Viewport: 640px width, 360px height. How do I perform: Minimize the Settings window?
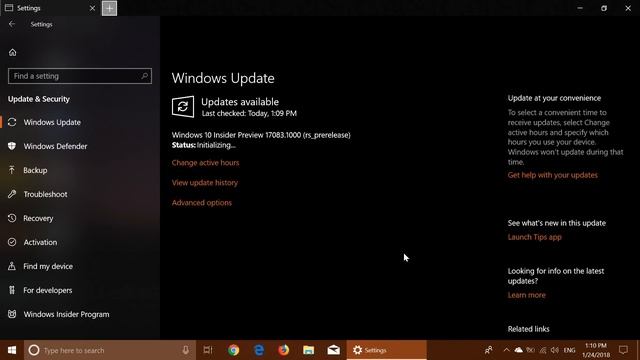click(580, 8)
